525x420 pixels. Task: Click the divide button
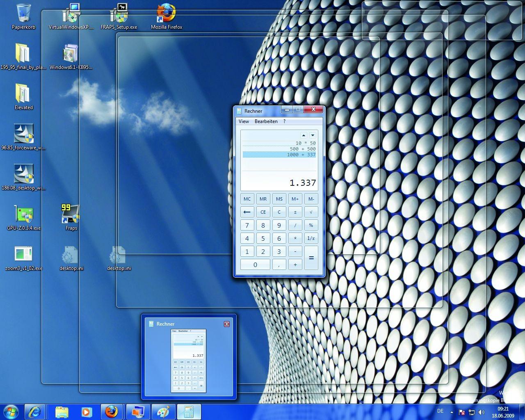(295, 225)
